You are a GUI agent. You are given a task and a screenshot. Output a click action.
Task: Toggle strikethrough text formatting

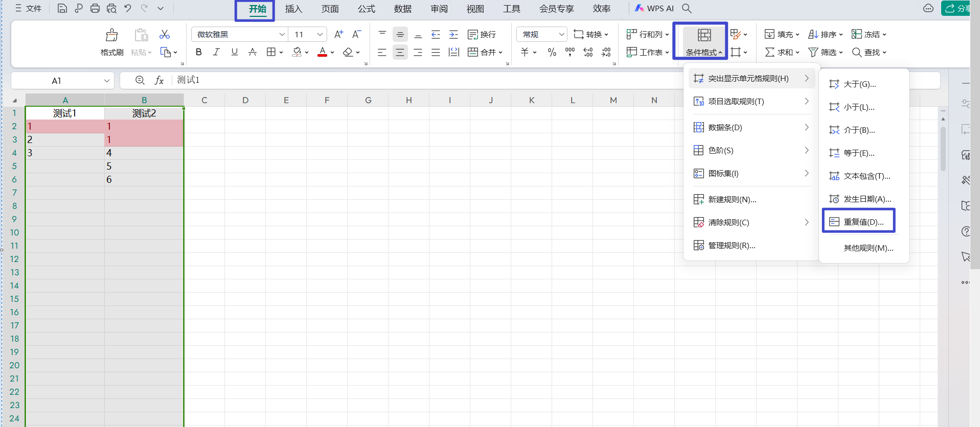(253, 52)
